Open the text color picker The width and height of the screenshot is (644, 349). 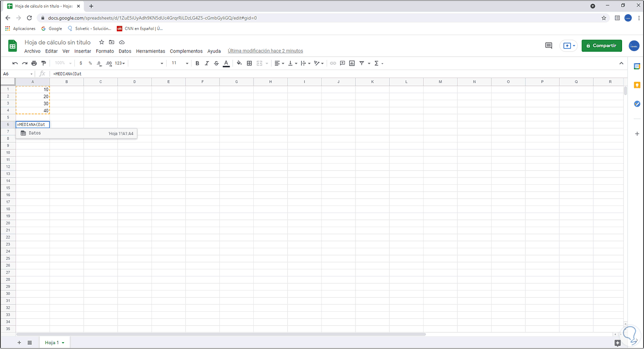click(x=226, y=63)
